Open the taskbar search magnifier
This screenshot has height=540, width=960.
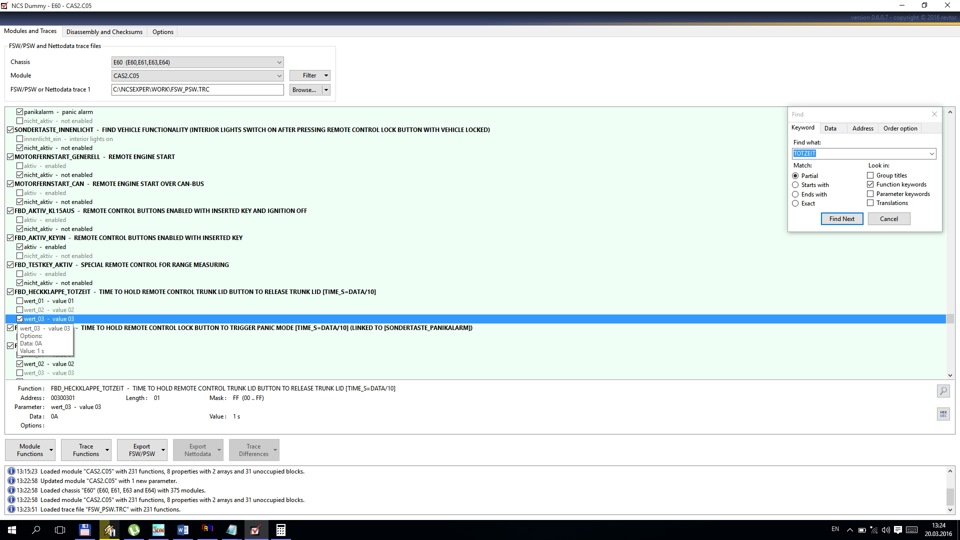click(36, 530)
